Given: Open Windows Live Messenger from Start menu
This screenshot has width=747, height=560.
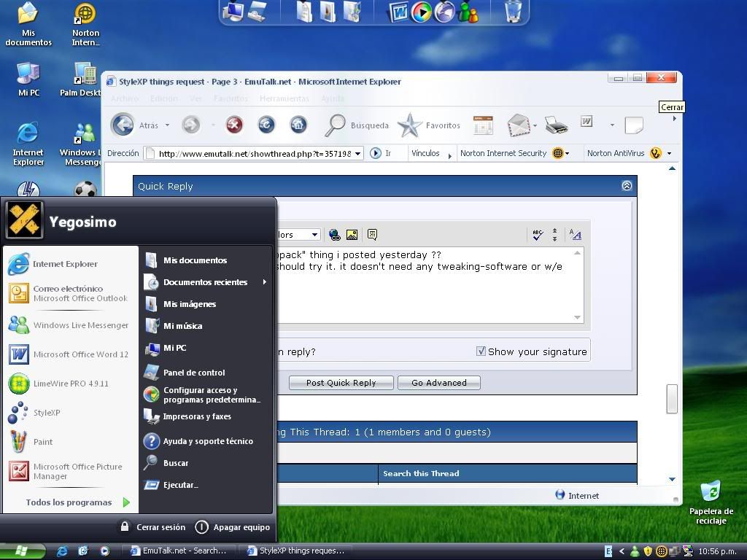Looking at the screenshot, I should pos(69,325).
